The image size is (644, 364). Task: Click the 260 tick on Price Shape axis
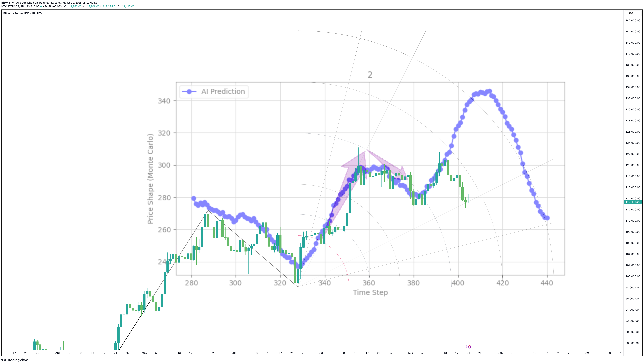click(164, 230)
